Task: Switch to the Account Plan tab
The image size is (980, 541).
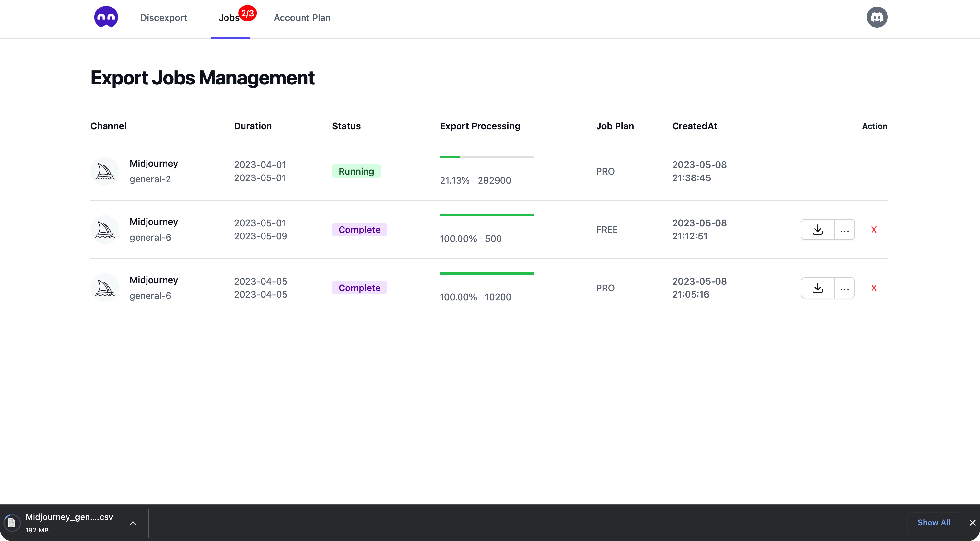Action: coord(302,18)
